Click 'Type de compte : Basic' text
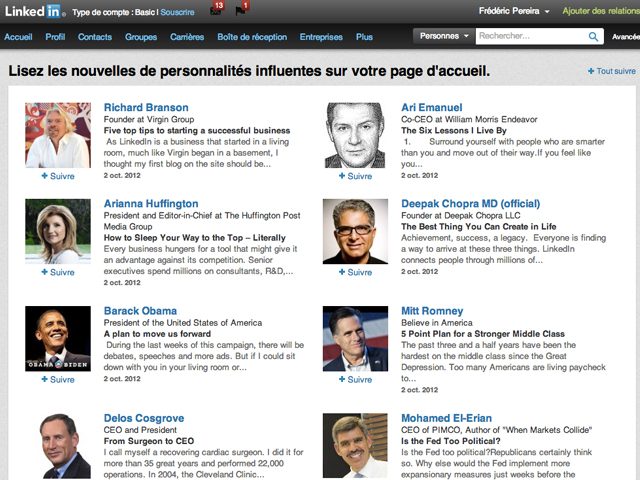 pyautogui.click(x=113, y=12)
